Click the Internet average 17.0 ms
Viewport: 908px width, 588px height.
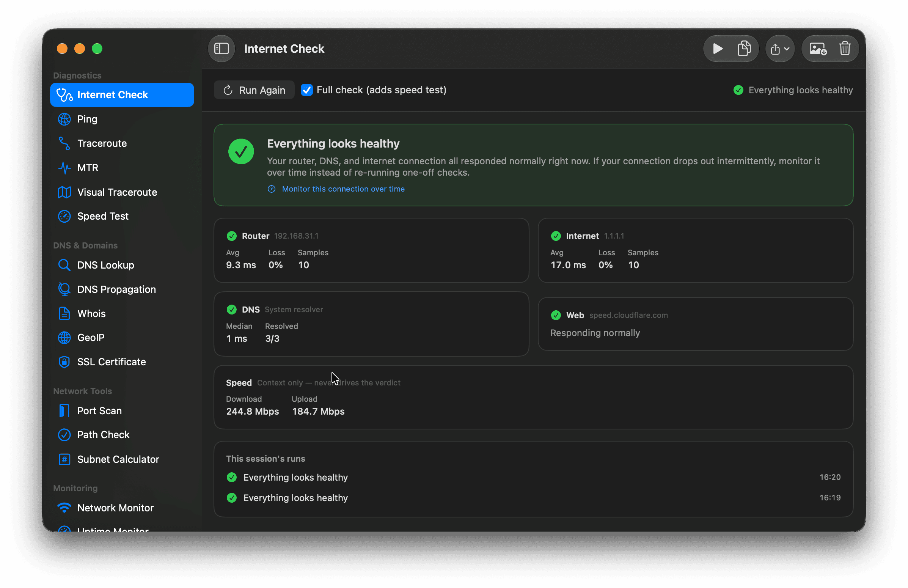click(568, 265)
